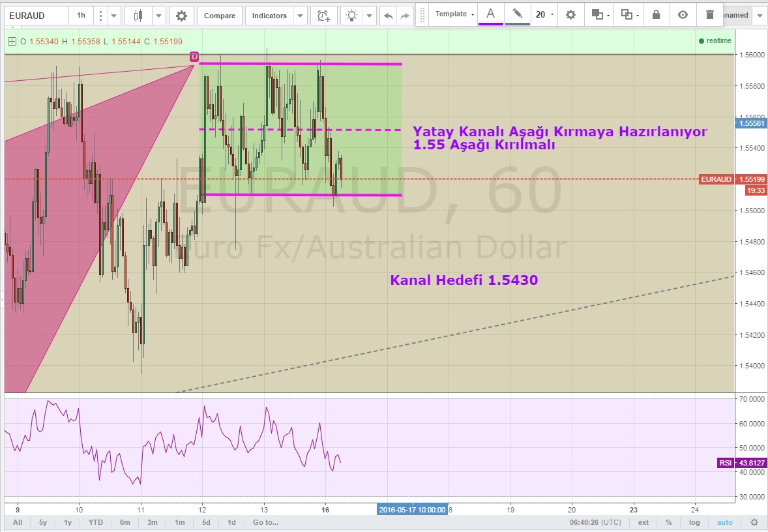This screenshot has width=768, height=532.
Task: Expand the Indicators dropdown arrow
Action: pos(299,16)
